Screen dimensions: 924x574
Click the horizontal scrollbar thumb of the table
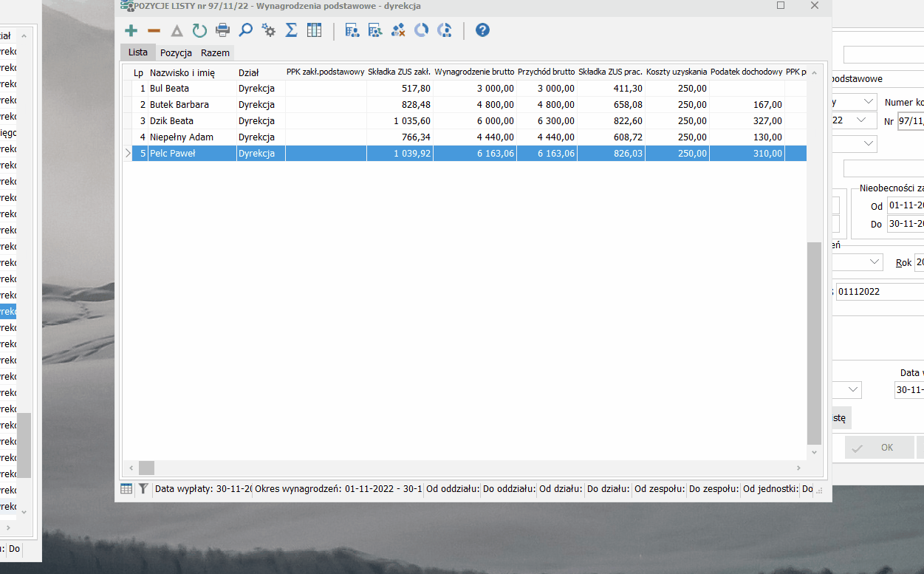pyautogui.click(x=146, y=468)
